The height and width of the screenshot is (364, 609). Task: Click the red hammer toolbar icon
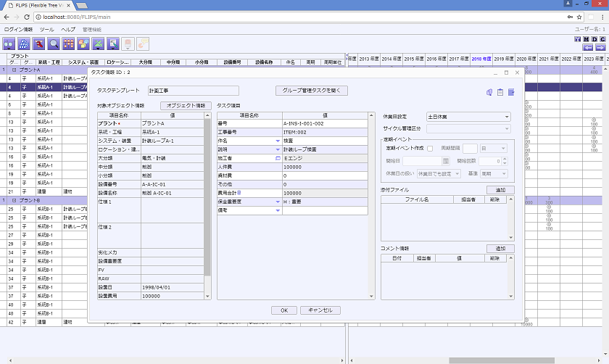(x=39, y=44)
